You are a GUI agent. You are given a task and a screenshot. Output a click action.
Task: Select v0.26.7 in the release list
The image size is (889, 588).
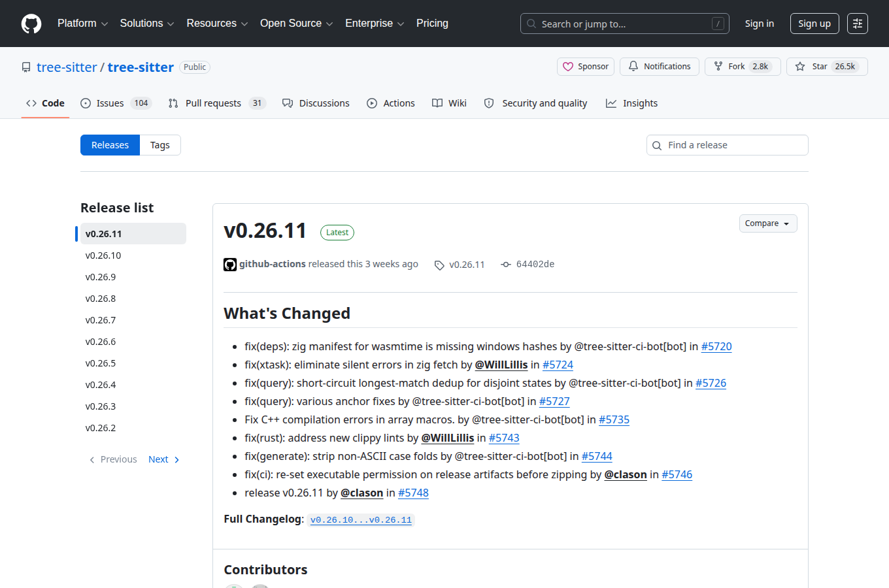pyautogui.click(x=133, y=320)
